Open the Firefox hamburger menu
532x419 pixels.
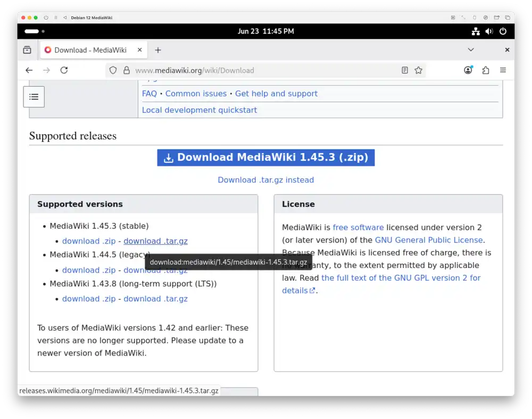point(503,70)
